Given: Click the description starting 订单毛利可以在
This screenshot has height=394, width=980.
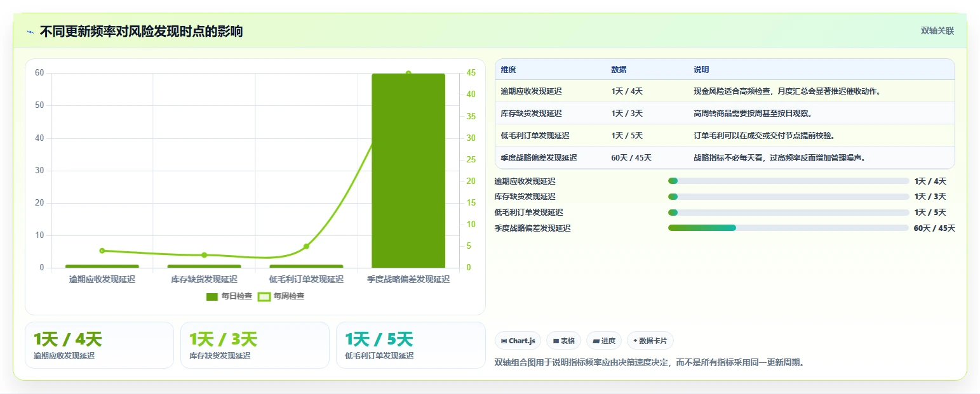Looking at the screenshot, I should coord(764,136).
